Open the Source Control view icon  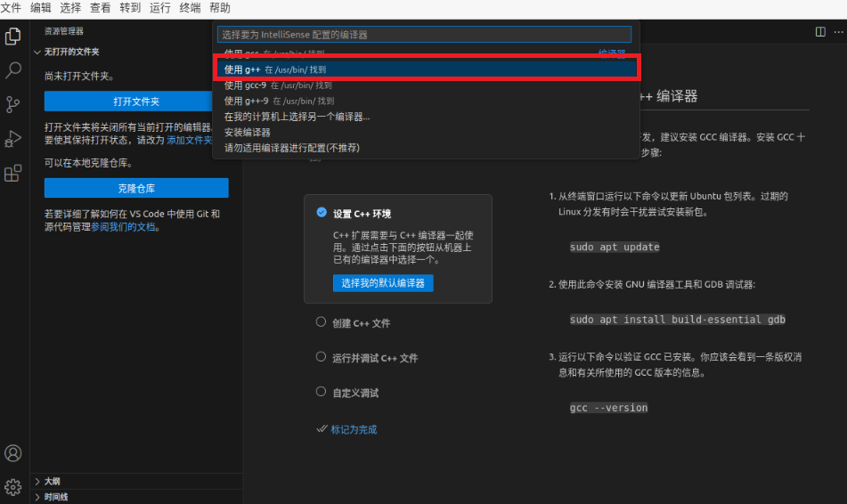[x=13, y=104]
